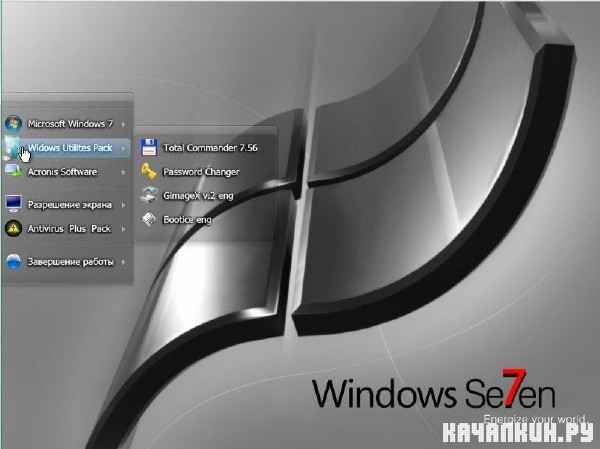This screenshot has width=600, height=449.
Task: Expand the Antivirus Plus Pack submenu arrow
Action: tap(123, 229)
